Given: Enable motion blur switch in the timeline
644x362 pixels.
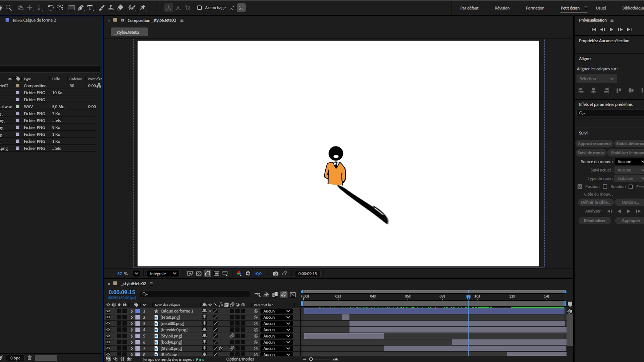Looking at the screenshot, I should click(284, 295).
